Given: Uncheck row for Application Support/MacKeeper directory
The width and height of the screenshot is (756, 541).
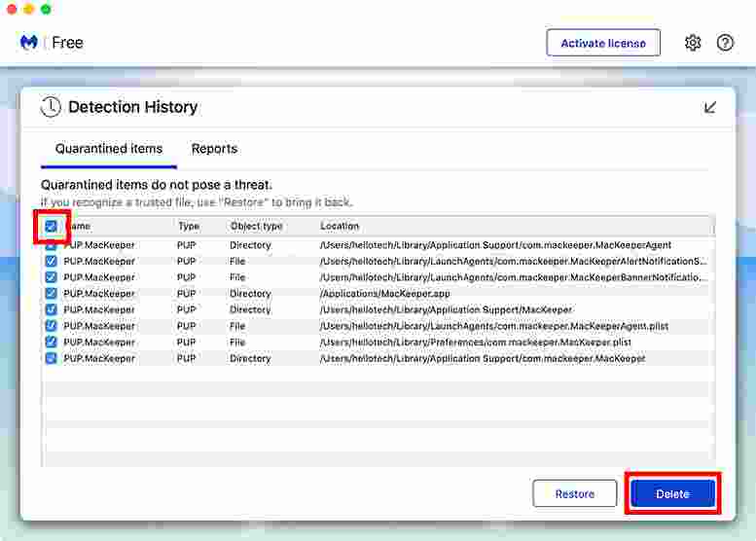Looking at the screenshot, I should [x=52, y=309].
